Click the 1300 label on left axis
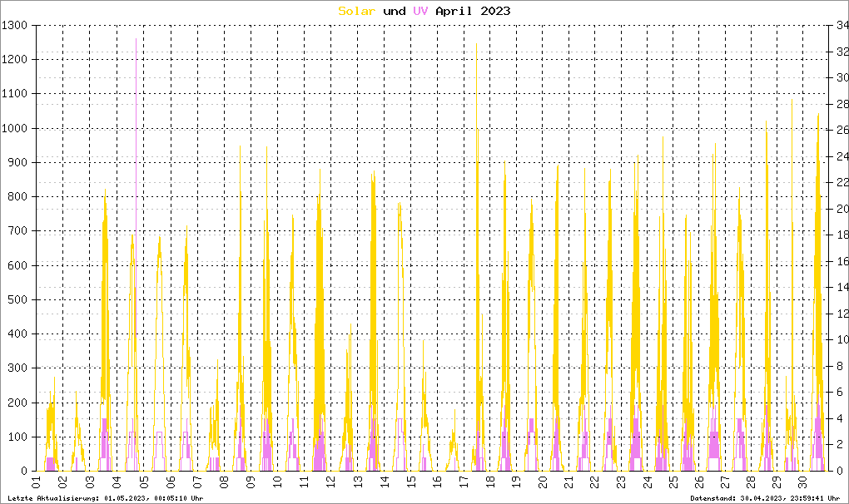This screenshot has height=504, width=849. 16,26
